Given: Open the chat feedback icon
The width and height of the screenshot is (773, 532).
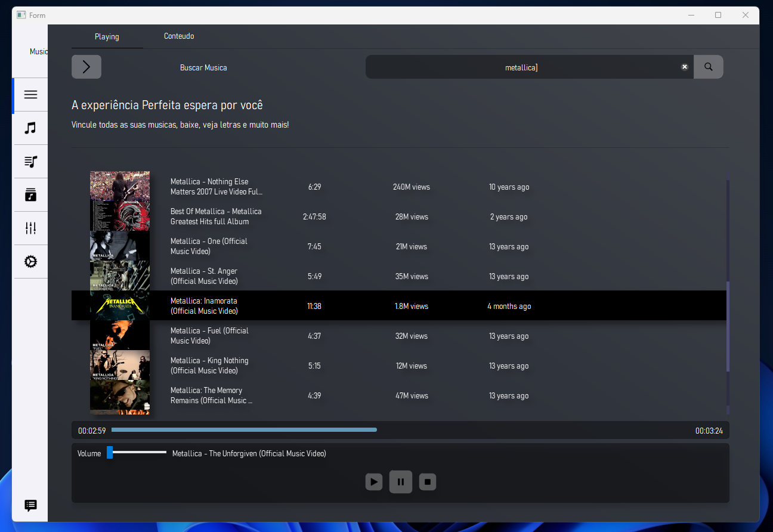Looking at the screenshot, I should 30,506.
